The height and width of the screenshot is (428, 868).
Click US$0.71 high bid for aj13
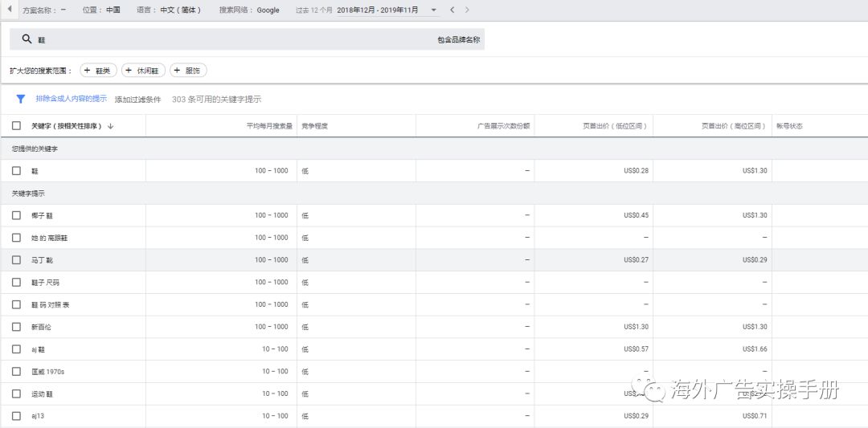(x=755, y=416)
